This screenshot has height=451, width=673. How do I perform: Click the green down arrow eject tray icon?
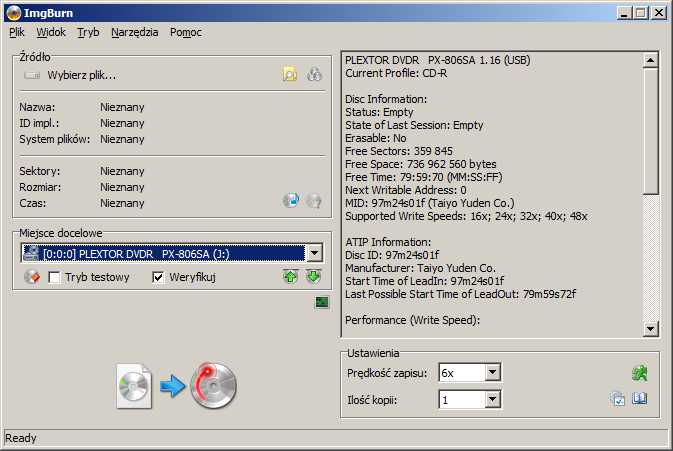[x=314, y=277]
